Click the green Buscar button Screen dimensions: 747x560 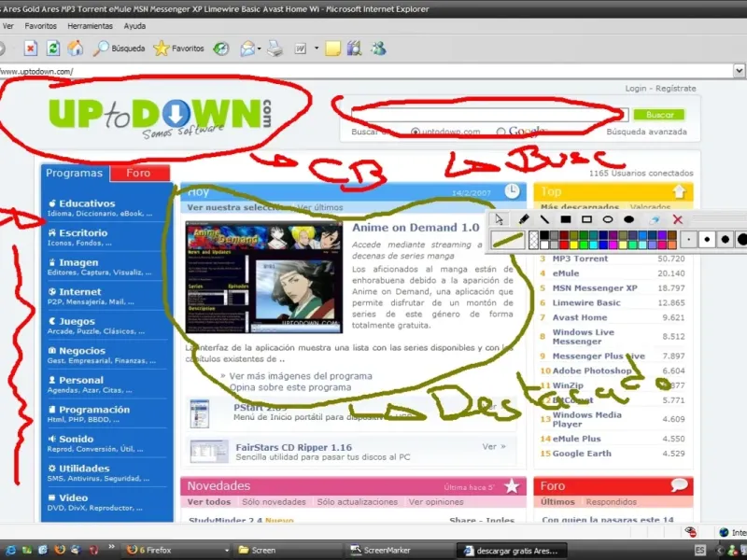(659, 115)
